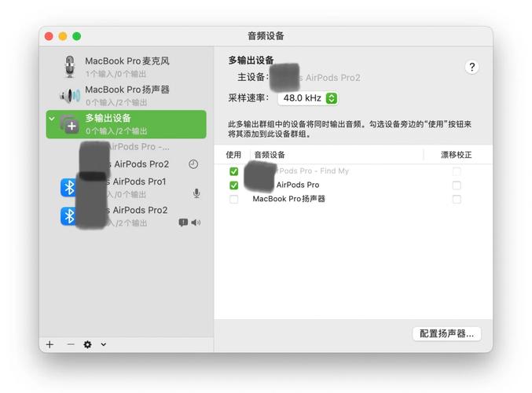Enable 漂移校正 for MacBook Pro扬声器 row
The width and height of the screenshot is (532, 393).
tap(457, 199)
